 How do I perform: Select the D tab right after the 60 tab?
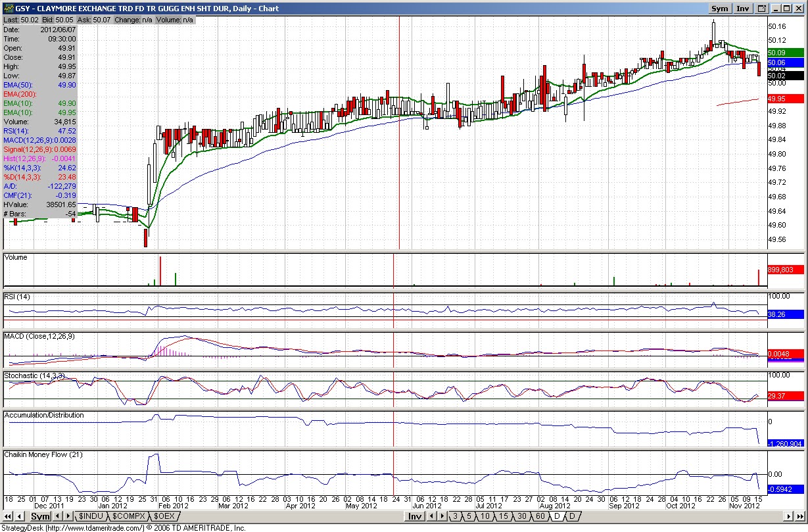(557, 516)
